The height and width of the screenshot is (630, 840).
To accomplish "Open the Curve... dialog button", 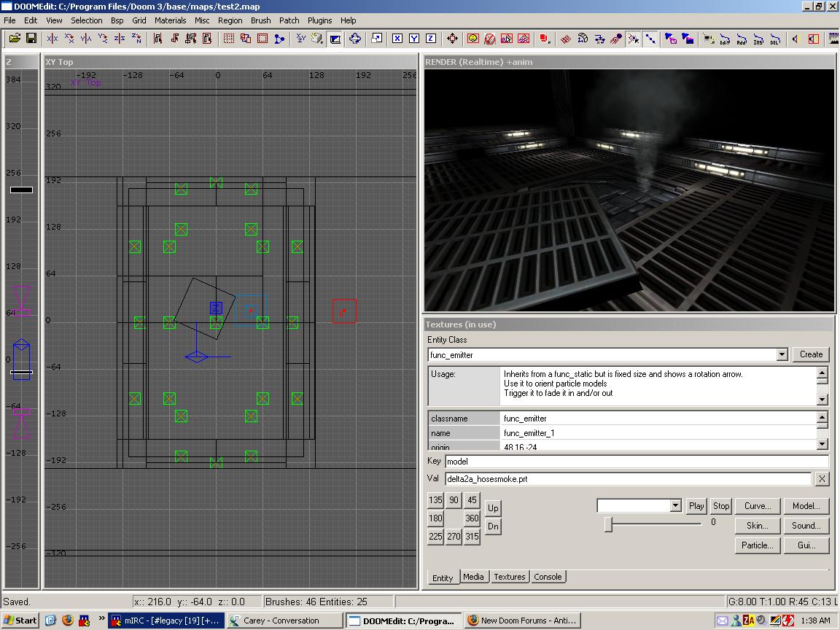I will click(x=758, y=506).
